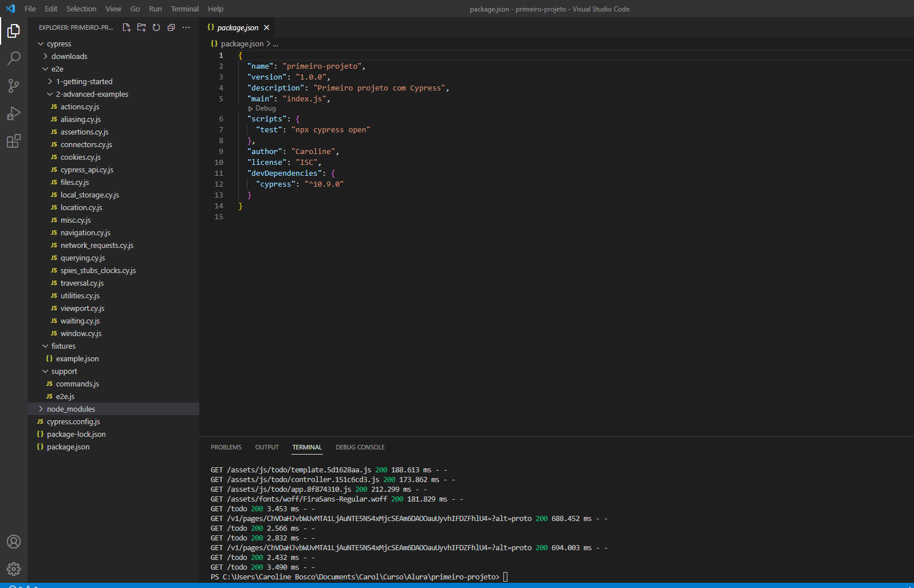Image resolution: width=914 pixels, height=588 pixels.
Task: Open Explorer more actions ellipsis
Action: (186, 27)
